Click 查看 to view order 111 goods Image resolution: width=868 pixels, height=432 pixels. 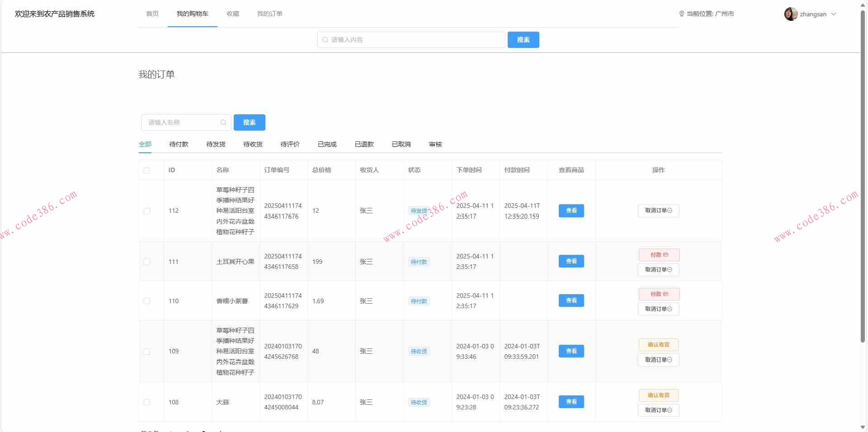coord(571,261)
